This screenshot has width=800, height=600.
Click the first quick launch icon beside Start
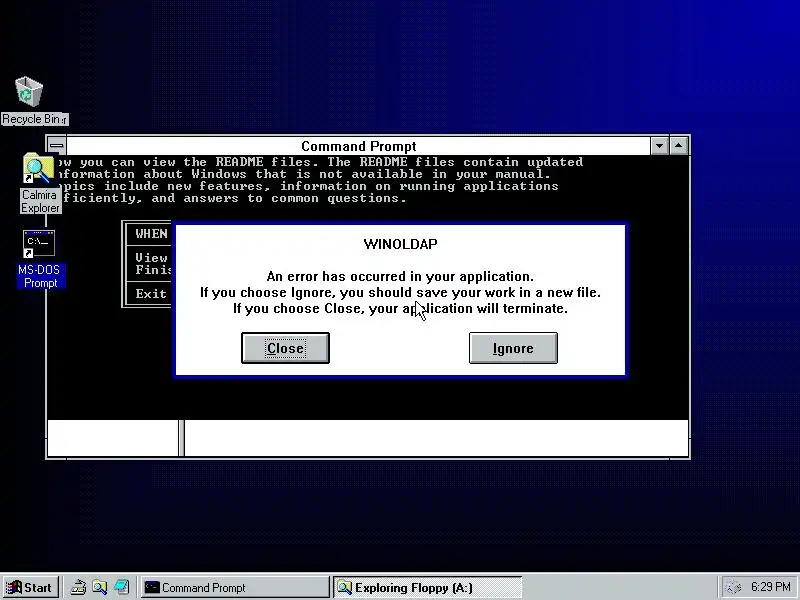tap(78, 588)
